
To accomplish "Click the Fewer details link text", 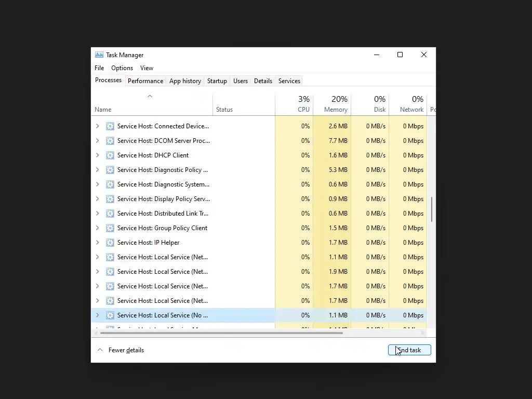I will [x=126, y=350].
